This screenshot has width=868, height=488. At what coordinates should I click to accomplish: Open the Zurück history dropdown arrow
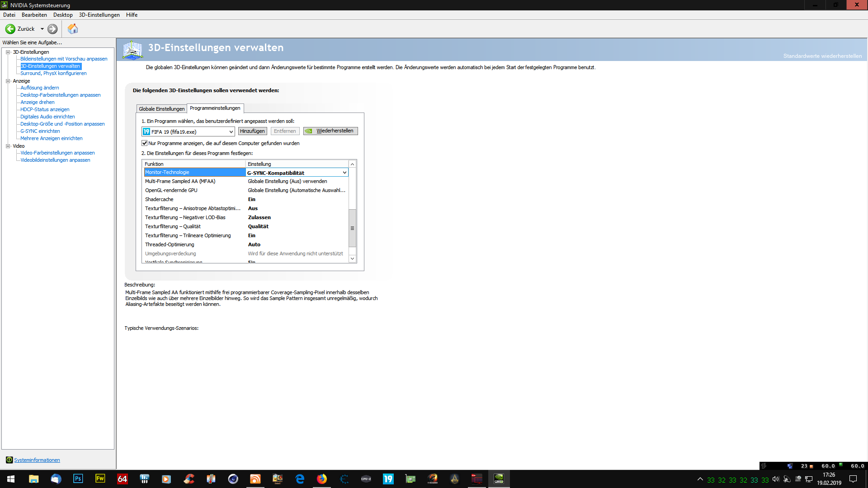pos(42,29)
